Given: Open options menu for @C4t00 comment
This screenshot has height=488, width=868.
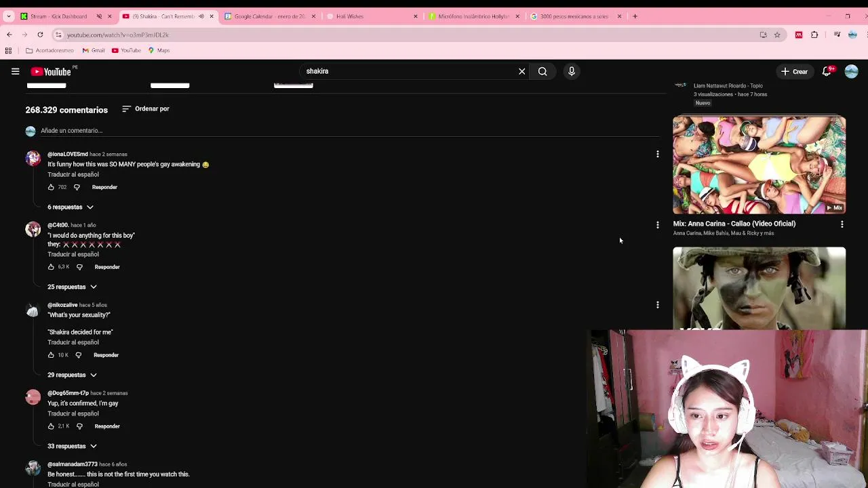Looking at the screenshot, I should [x=657, y=225].
